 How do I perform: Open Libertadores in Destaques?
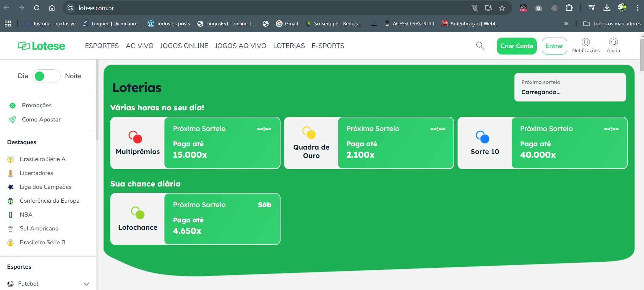(x=37, y=173)
